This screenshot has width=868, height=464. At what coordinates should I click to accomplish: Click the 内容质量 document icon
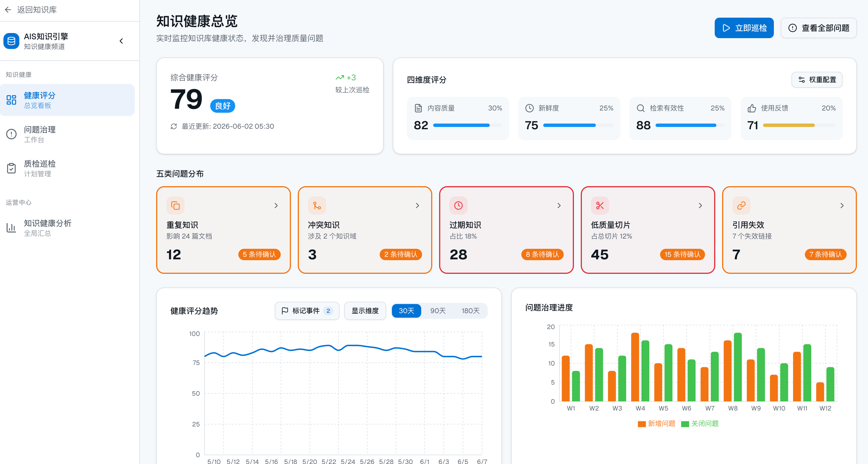pyautogui.click(x=418, y=108)
